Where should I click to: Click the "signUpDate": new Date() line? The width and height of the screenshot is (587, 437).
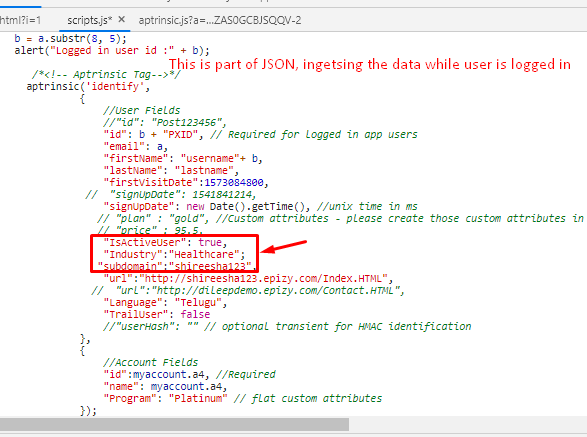click(260, 206)
